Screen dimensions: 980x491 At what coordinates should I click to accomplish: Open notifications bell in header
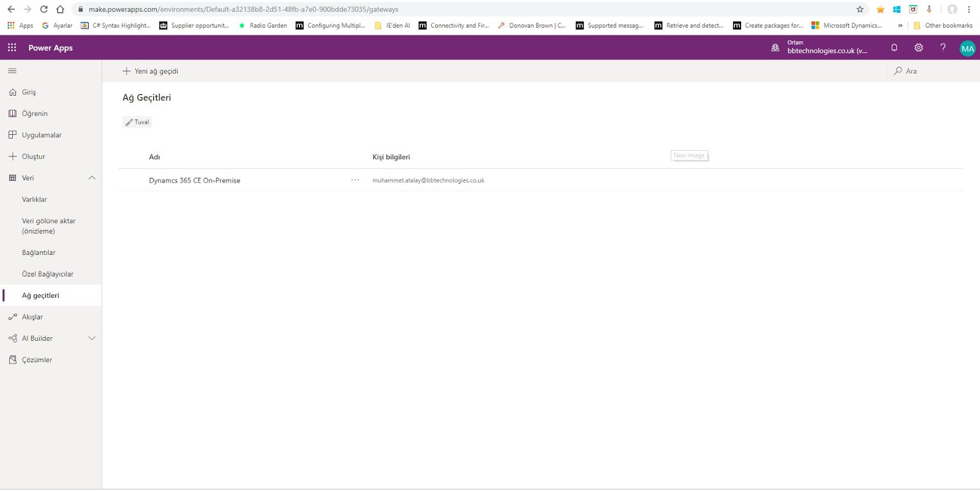tap(894, 47)
